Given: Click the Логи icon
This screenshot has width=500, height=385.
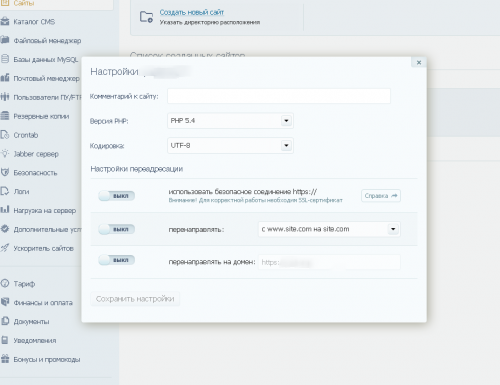Looking at the screenshot, I should click(5, 191).
